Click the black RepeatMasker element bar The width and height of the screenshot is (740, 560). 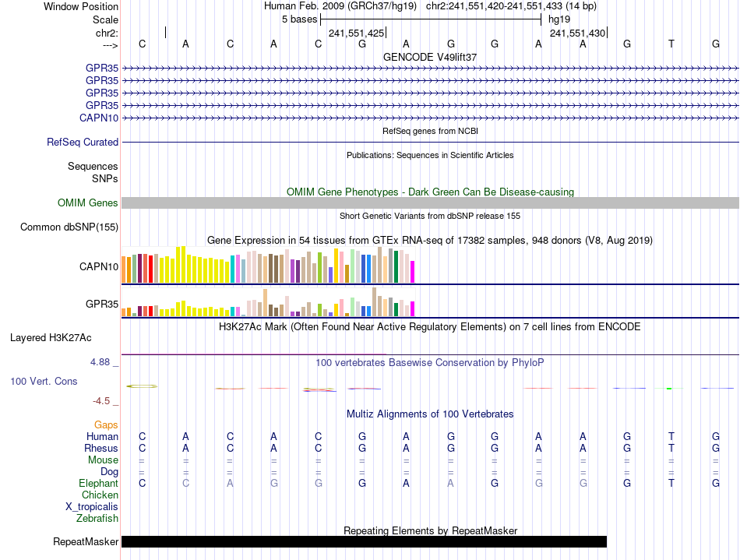364,541
